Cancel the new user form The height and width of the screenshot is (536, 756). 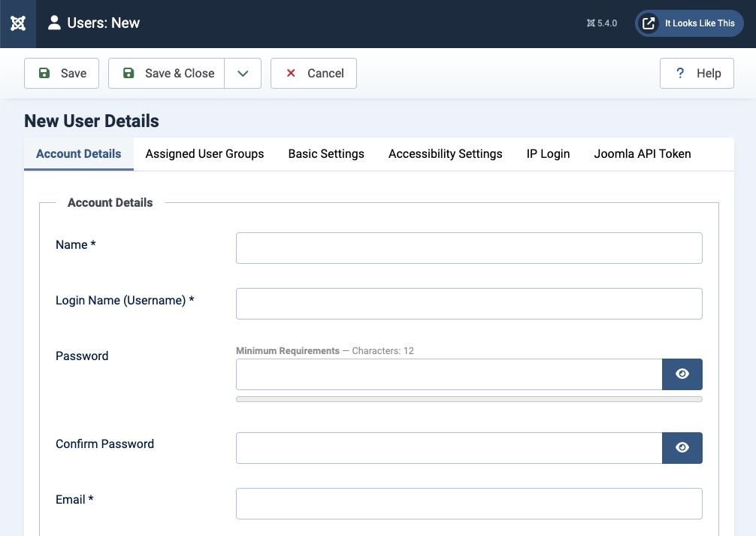(313, 73)
